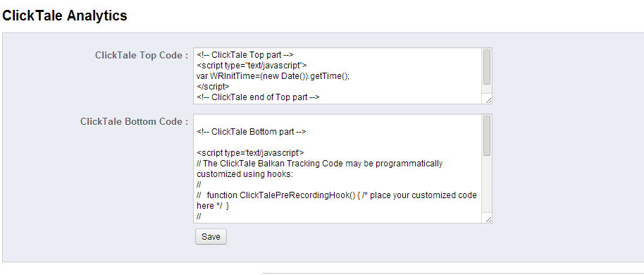Click the Top Code textarea resize grip

488,100
